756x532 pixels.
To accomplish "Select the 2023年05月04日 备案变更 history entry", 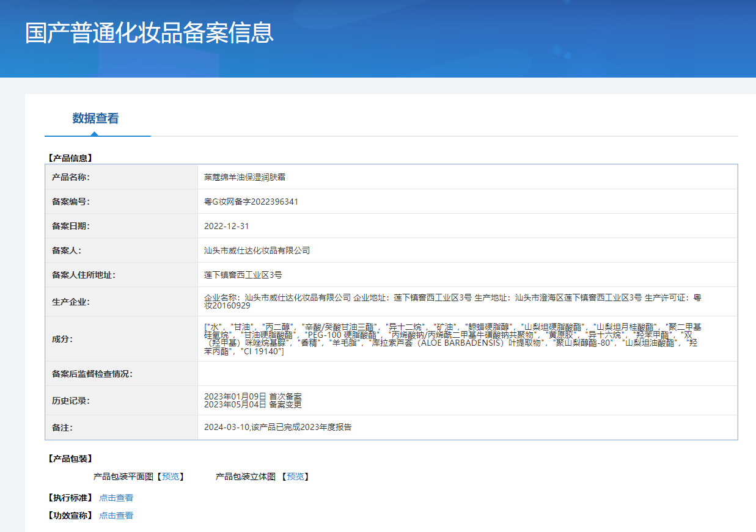I will 253,404.
